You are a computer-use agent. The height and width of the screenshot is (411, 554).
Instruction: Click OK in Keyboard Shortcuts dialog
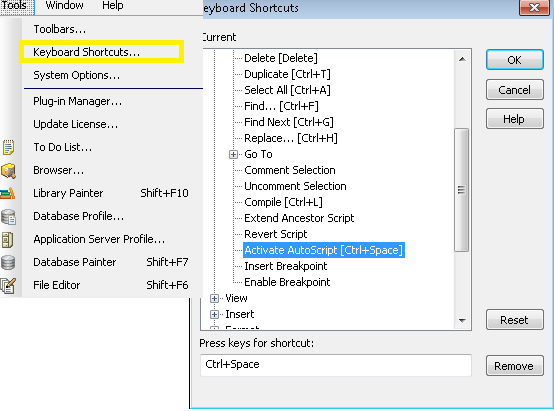tap(514, 60)
